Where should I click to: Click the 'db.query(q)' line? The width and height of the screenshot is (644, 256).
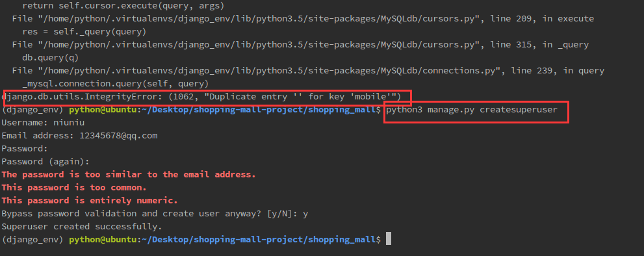[50, 58]
